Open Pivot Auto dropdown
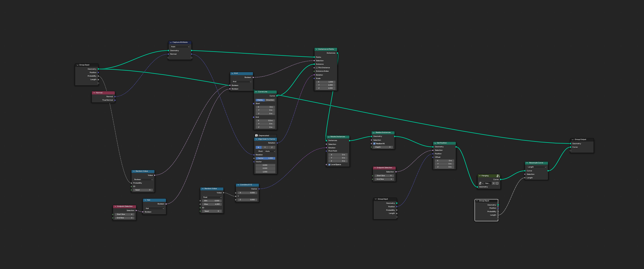 [x=270, y=151]
